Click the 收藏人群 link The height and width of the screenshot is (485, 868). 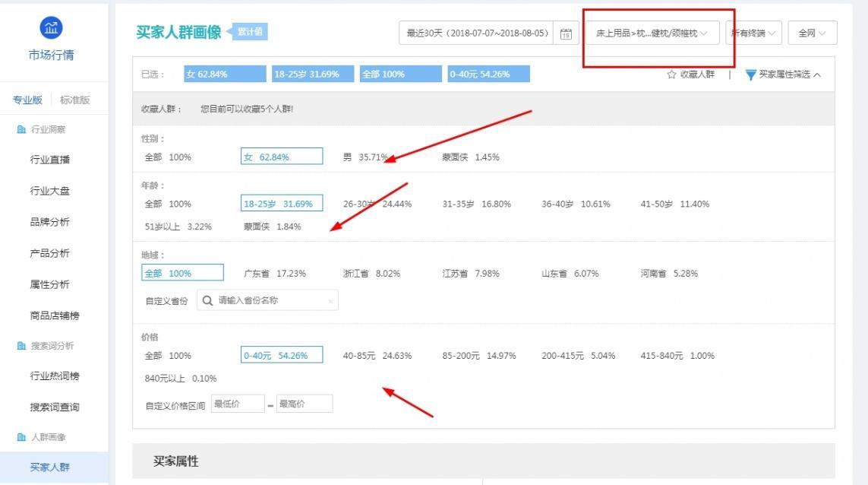tap(697, 74)
